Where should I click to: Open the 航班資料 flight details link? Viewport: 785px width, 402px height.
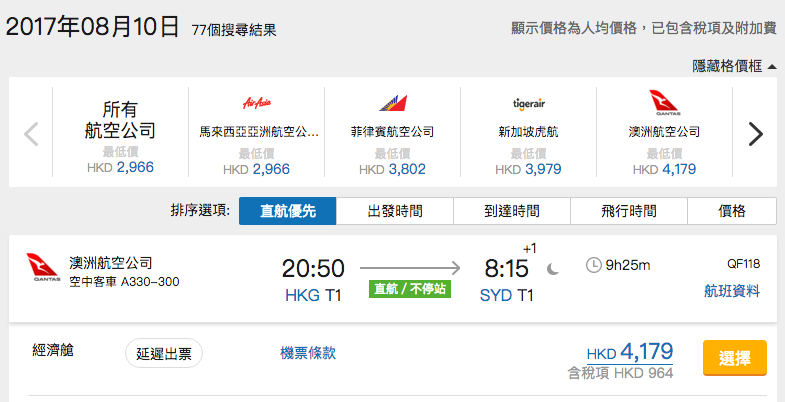click(732, 291)
